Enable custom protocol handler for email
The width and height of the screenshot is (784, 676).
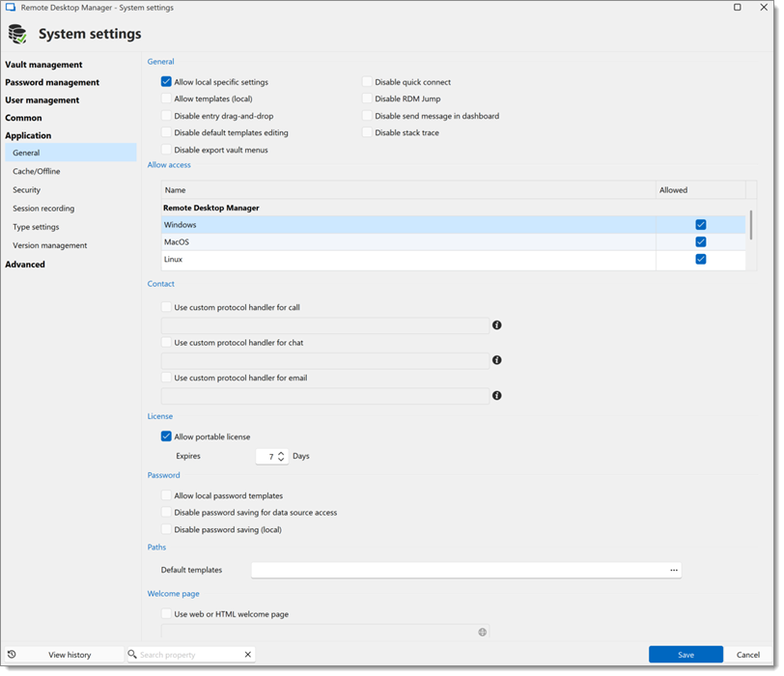(x=166, y=378)
